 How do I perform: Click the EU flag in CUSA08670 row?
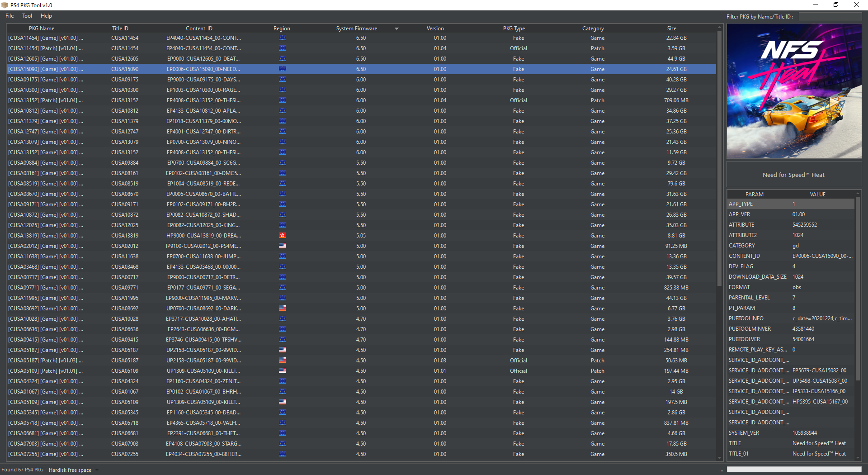point(283,194)
